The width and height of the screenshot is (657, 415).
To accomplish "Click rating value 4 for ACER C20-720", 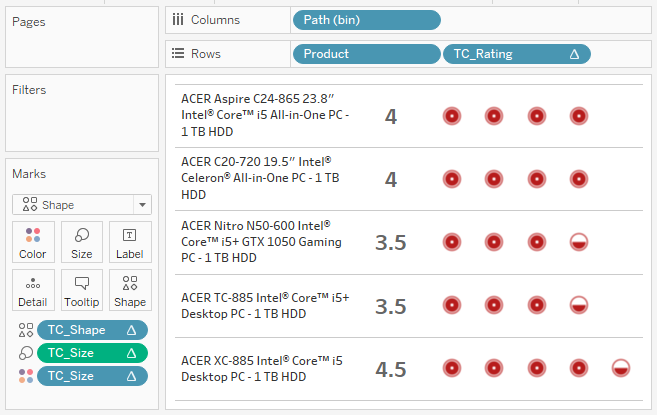I will pyautogui.click(x=391, y=180).
